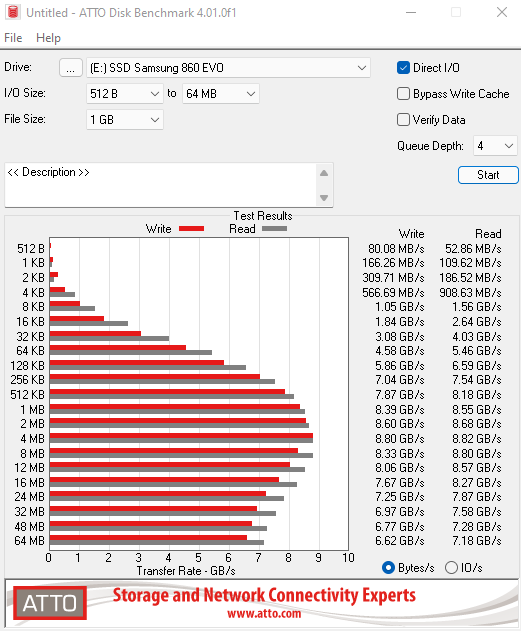This screenshot has height=631, width=521.
Task: Enable Bypass Write Cache
Action: (x=403, y=94)
